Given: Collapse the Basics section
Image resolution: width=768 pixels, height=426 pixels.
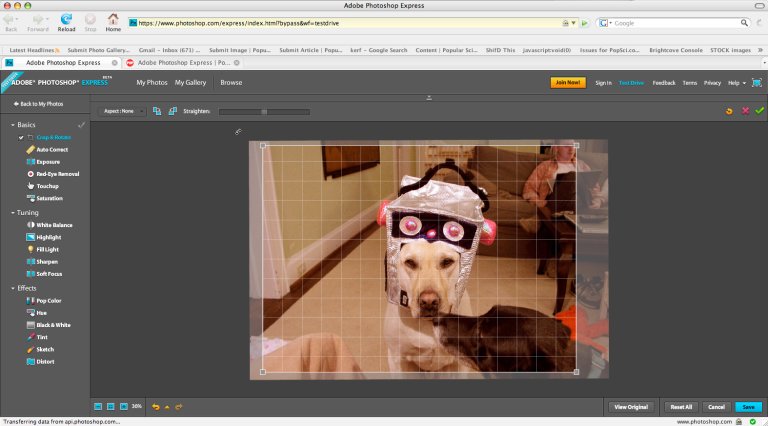Looking at the screenshot, I should click(12, 125).
